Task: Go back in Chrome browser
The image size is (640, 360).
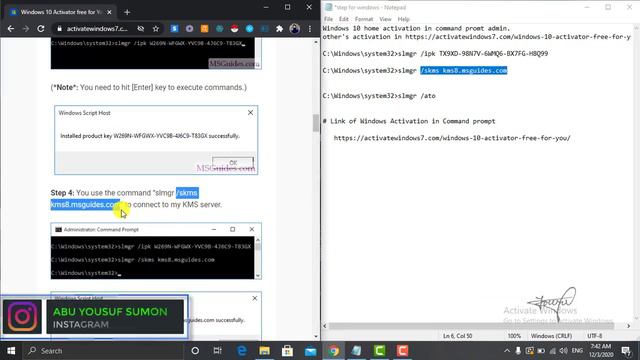Action: (x=11, y=29)
